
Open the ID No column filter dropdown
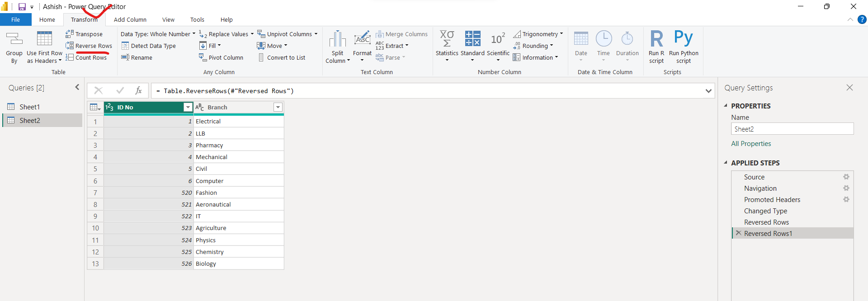click(188, 107)
